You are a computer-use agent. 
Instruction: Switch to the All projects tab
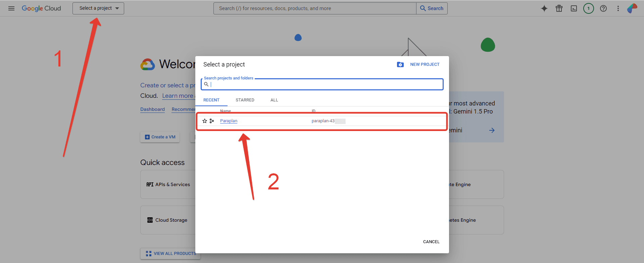274,100
